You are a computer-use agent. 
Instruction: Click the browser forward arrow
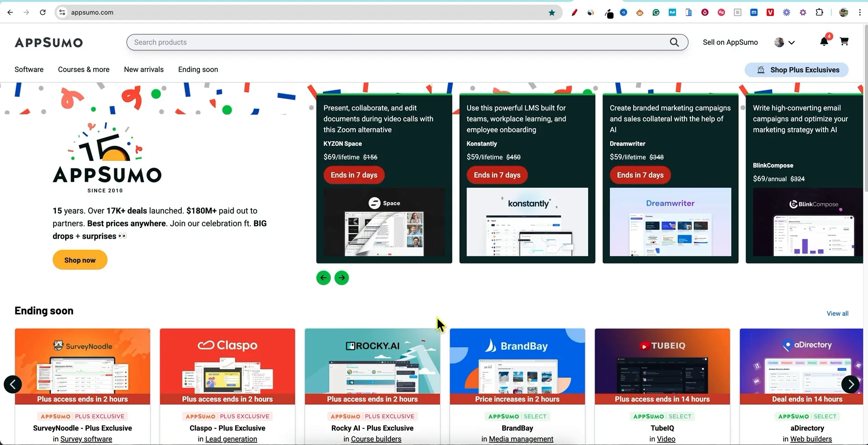[26, 13]
